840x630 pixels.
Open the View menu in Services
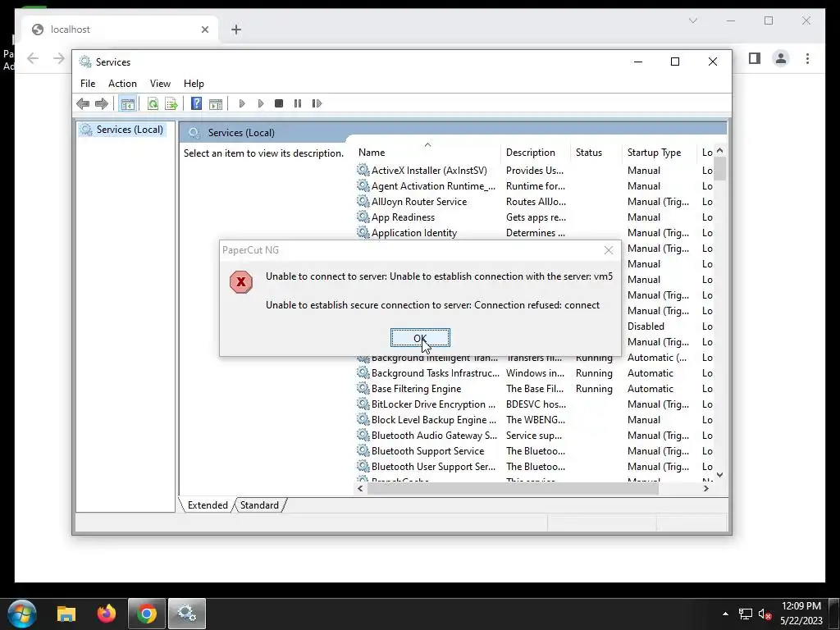[x=160, y=84]
